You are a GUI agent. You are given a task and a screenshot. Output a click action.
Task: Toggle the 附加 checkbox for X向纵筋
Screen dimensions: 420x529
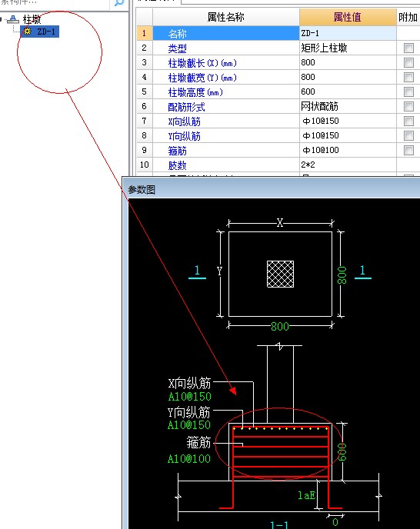408,121
